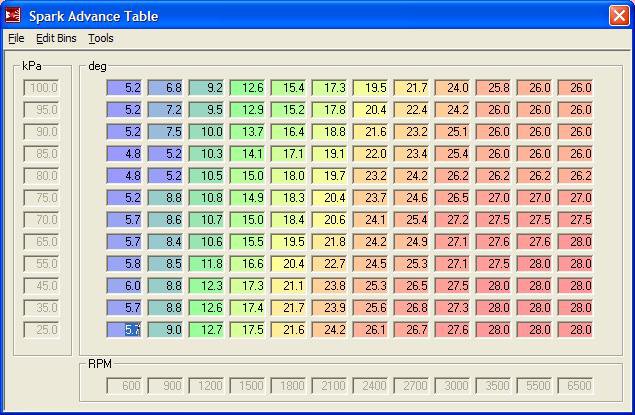Click the 2400 RPM bin field
This screenshot has height=415, width=635.
tap(371, 385)
